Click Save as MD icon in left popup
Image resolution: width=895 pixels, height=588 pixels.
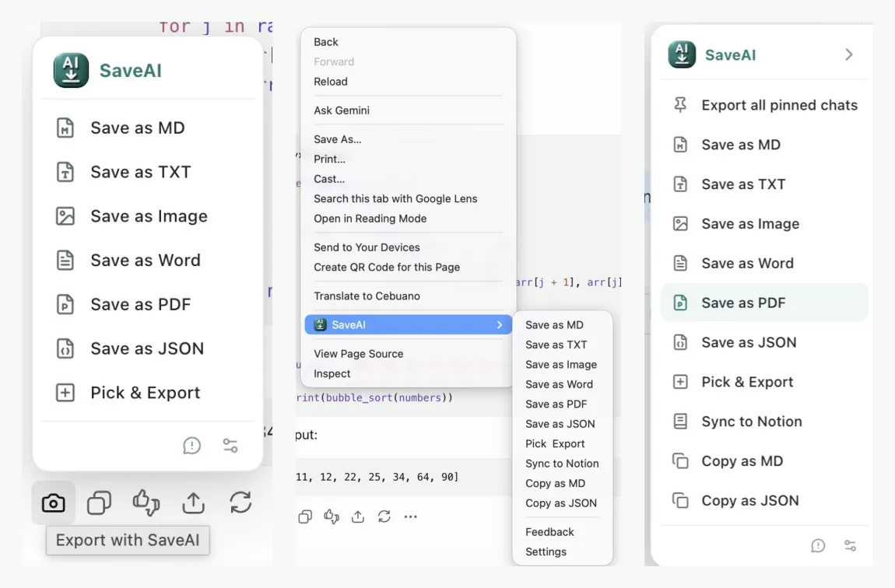(x=65, y=128)
